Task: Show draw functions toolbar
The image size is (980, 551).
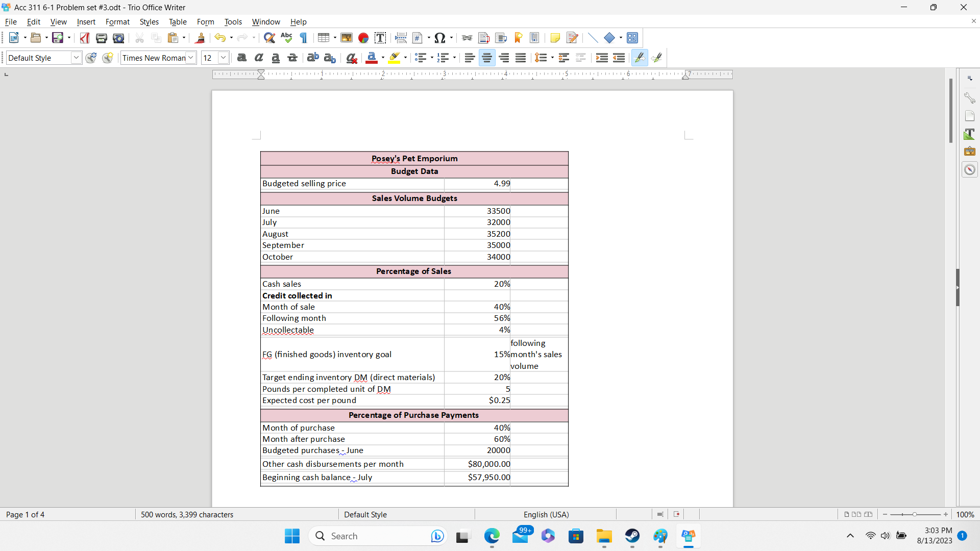Action: pos(632,38)
